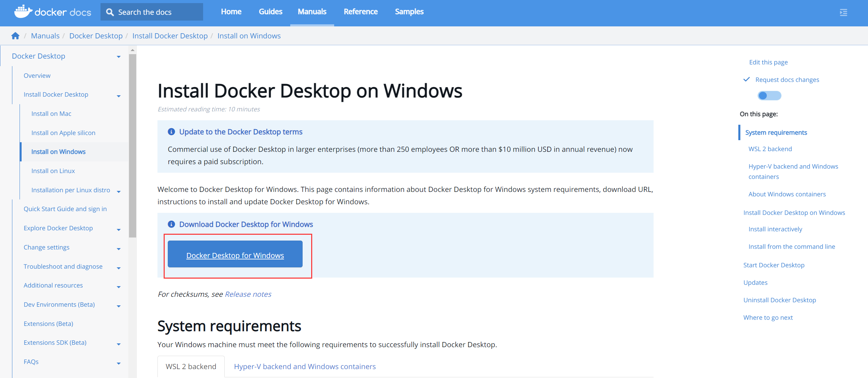The image size is (868, 378).
Task: Jump to Install from the command line
Action: (x=792, y=246)
